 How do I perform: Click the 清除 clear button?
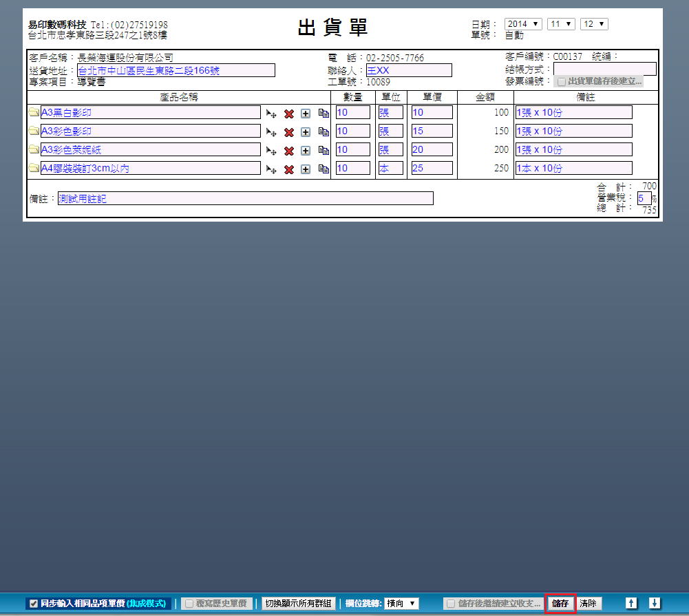(588, 604)
